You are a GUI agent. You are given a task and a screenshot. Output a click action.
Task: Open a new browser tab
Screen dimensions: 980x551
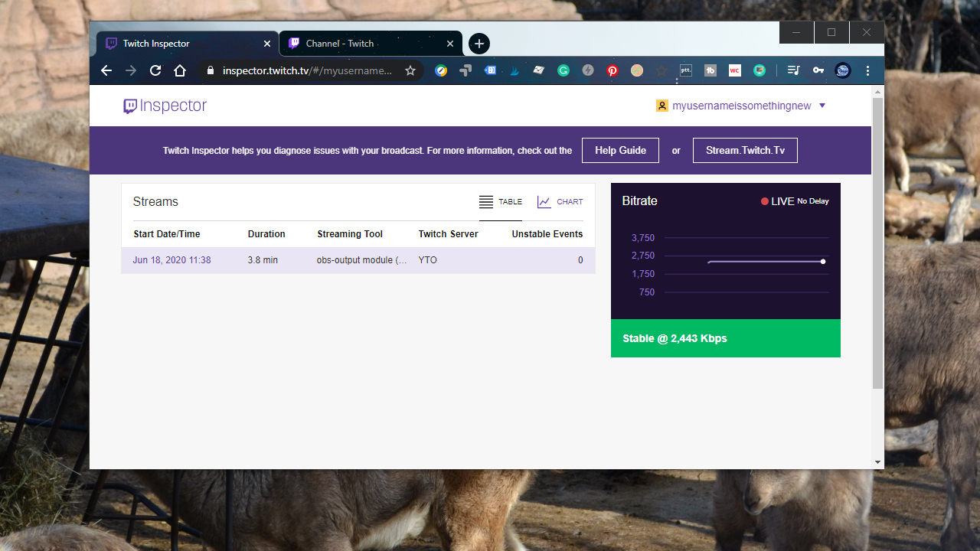(479, 44)
